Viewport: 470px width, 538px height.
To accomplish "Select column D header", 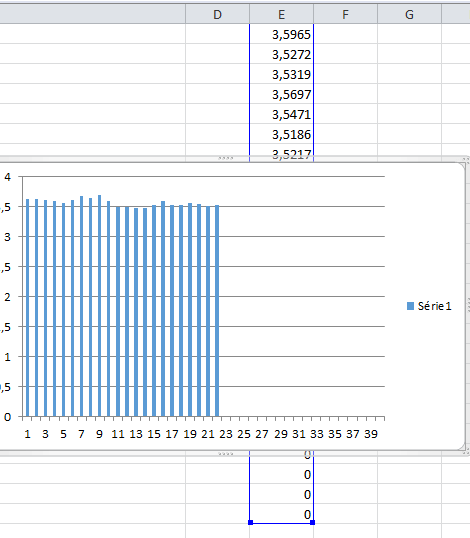I will (218, 14).
